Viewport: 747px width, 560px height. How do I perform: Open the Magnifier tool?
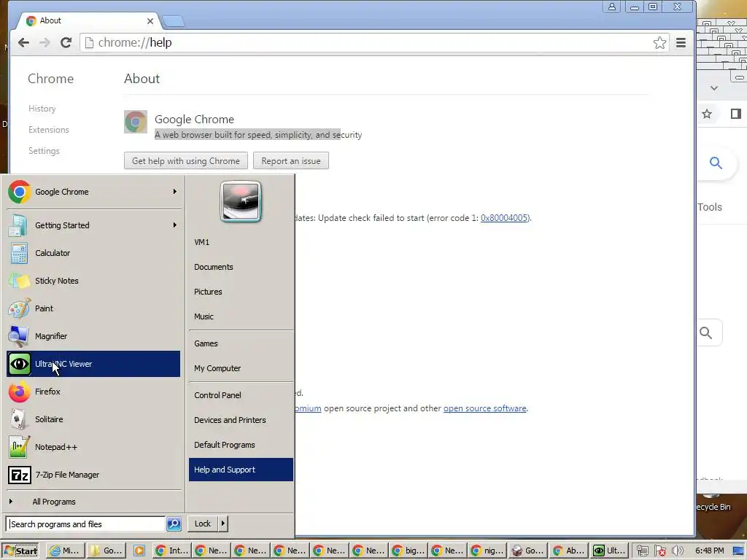(x=93, y=336)
